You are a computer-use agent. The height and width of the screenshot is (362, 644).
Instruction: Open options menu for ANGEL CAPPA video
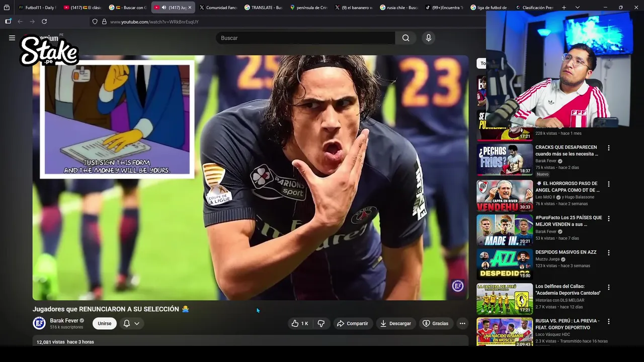[x=609, y=184]
